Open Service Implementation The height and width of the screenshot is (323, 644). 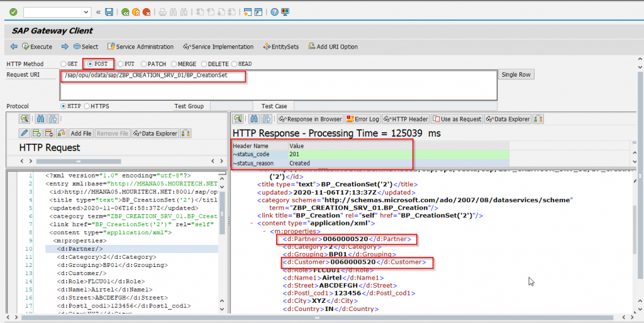(218, 47)
